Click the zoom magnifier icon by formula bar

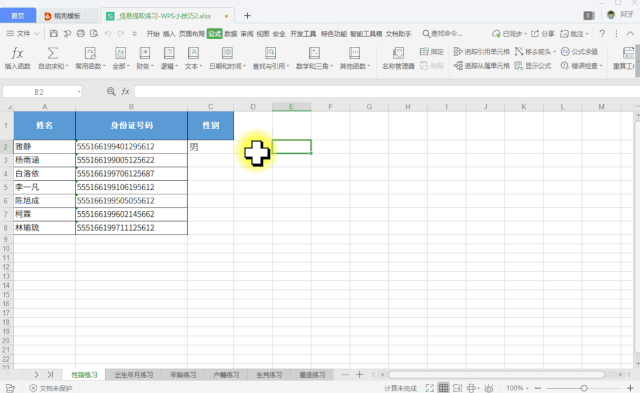tap(111, 91)
